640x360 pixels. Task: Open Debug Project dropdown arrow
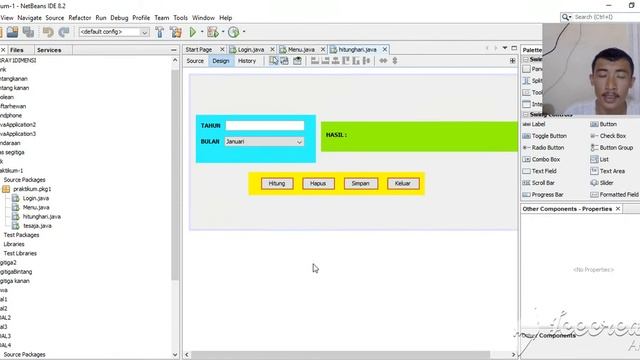point(223,32)
